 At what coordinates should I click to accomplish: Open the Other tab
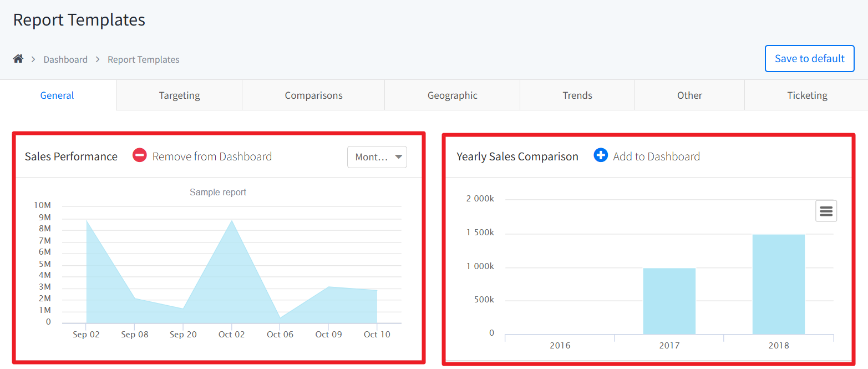point(689,95)
